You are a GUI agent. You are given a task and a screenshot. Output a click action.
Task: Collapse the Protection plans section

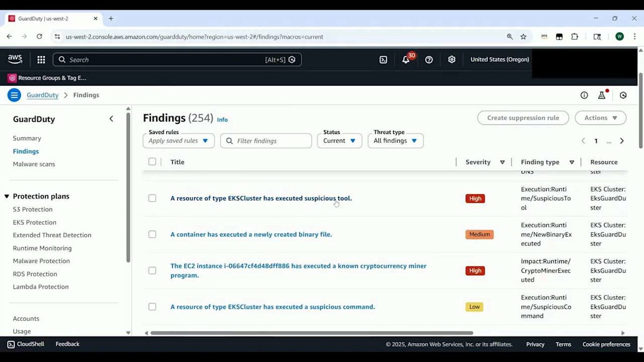tap(7, 196)
